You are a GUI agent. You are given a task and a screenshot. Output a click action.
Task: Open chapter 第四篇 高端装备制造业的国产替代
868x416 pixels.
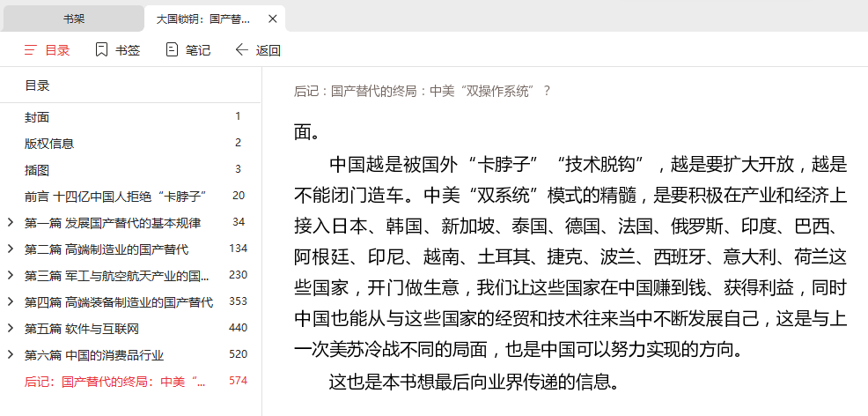119,302
